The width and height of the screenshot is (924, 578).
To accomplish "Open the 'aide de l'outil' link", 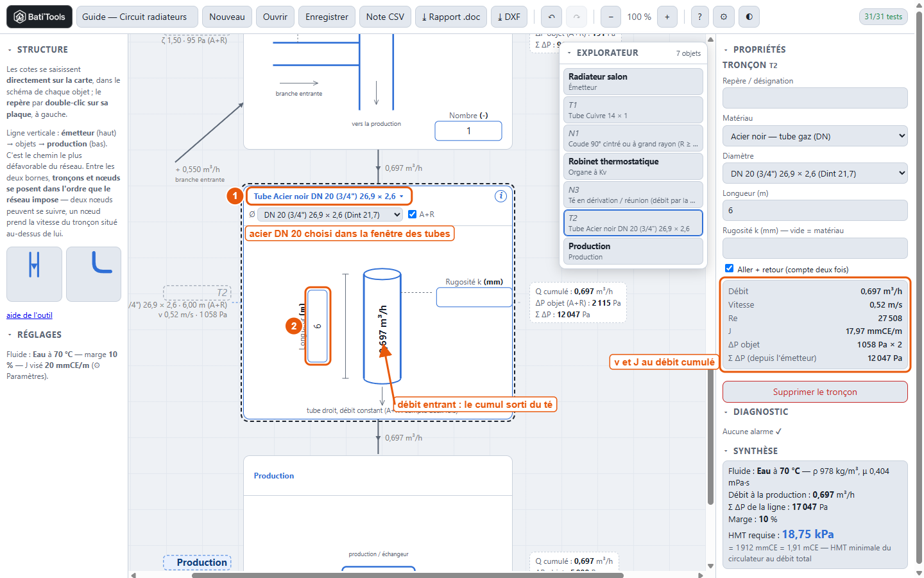I will click(x=30, y=315).
